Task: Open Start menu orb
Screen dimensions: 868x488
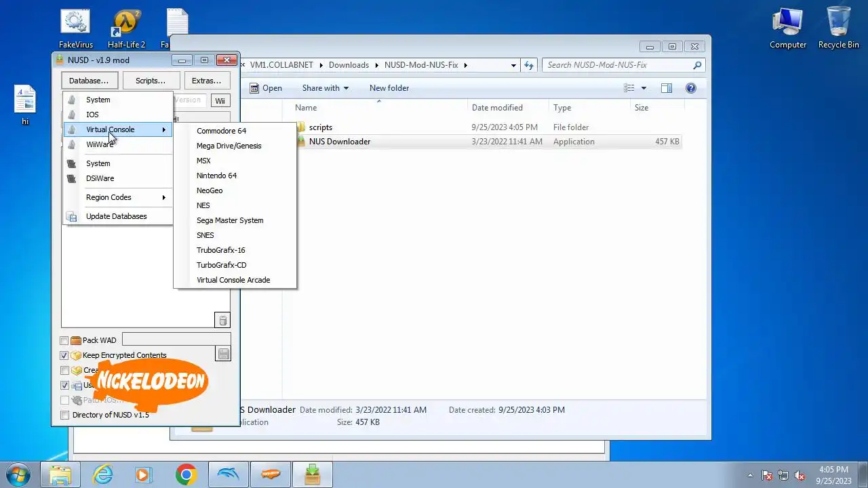Action: [18, 474]
